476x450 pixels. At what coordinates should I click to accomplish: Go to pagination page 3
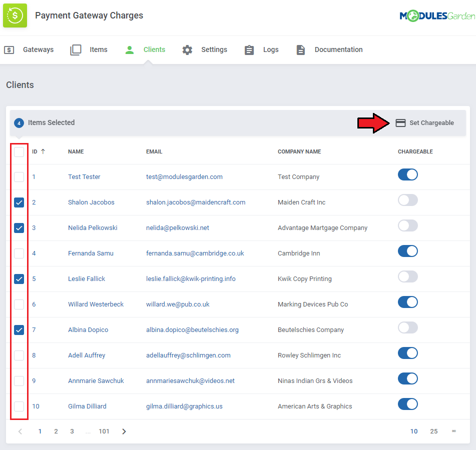pos(72,431)
